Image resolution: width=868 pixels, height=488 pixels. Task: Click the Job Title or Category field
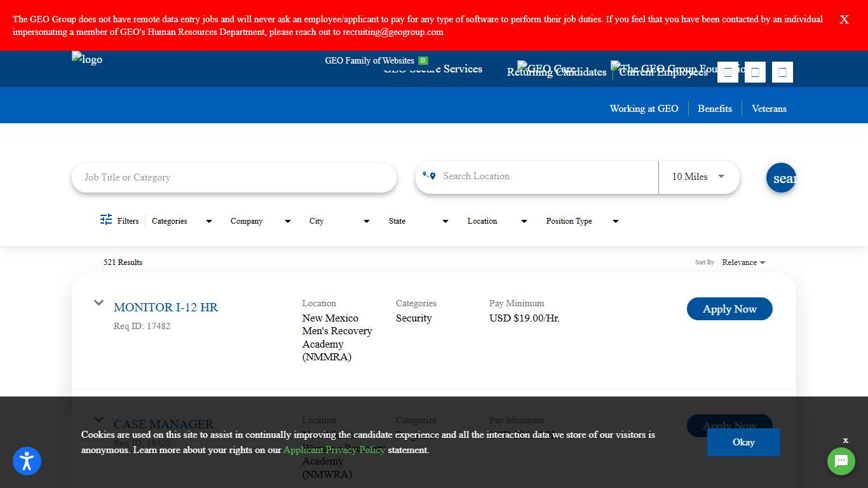click(x=234, y=177)
